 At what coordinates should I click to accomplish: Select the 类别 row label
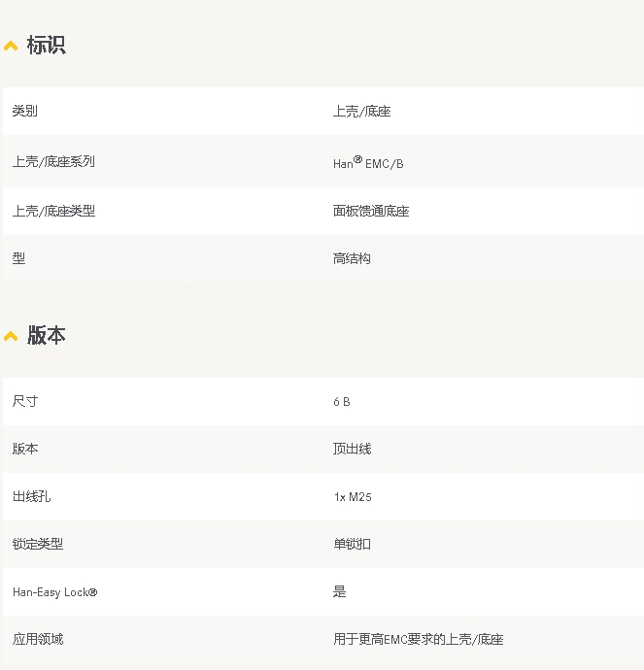[x=25, y=111]
